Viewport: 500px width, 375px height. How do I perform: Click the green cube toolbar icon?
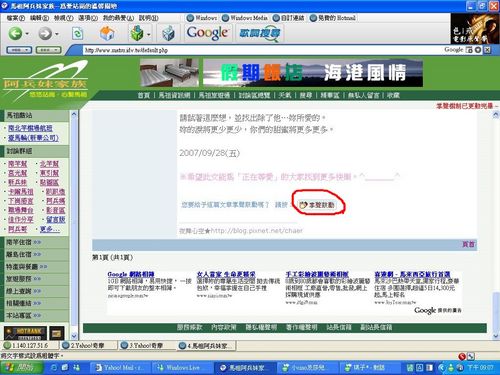pyautogui.click(x=137, y=33)
